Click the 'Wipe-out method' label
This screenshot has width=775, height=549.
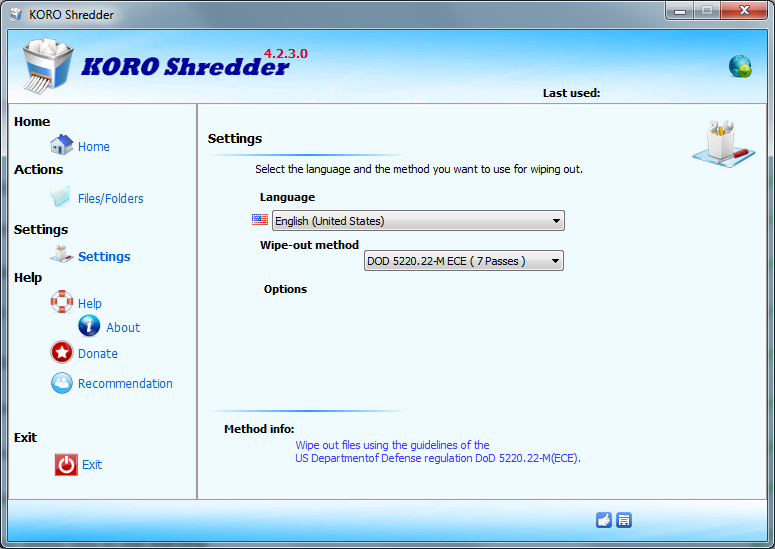(309, 245)
